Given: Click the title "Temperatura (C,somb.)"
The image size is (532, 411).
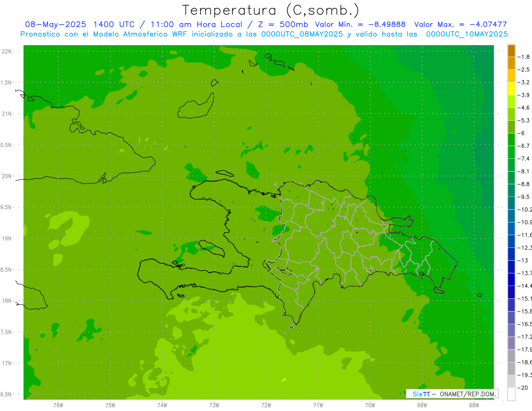Looking at the screenshot, I should (x=270, y=10).
